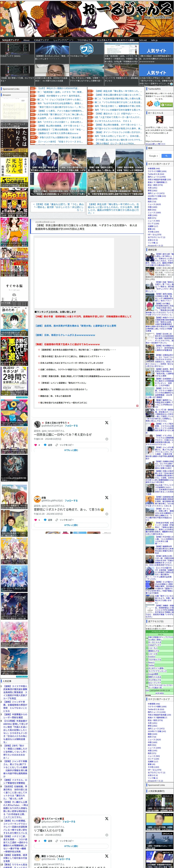Focus the Google search input field
Screen dimensions: 174x868
(x=154, y=156)
